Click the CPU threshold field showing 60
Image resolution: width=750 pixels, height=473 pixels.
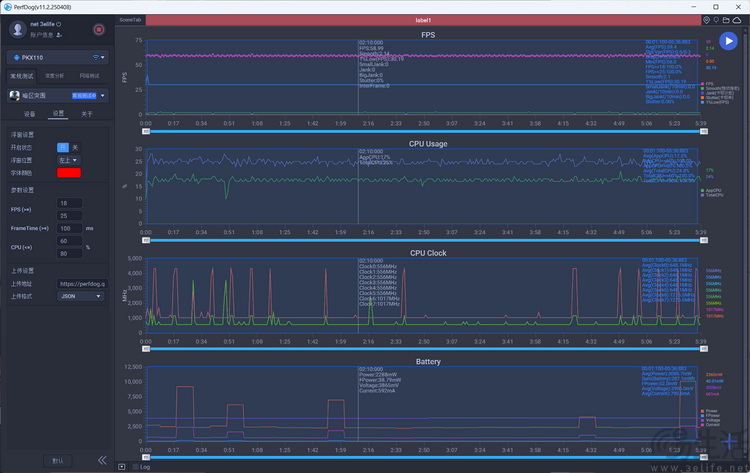click(x=69, y=241)
